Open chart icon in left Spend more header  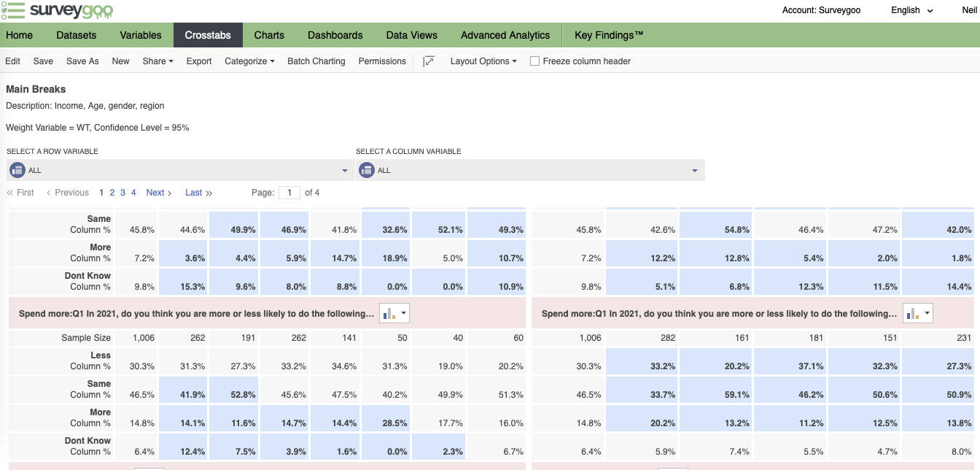(394, 314)
